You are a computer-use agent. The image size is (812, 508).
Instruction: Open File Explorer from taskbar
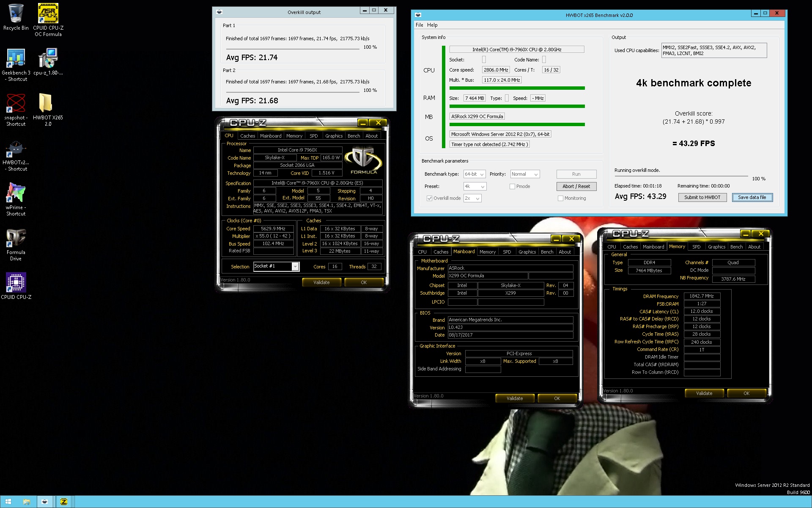point(26,502)
